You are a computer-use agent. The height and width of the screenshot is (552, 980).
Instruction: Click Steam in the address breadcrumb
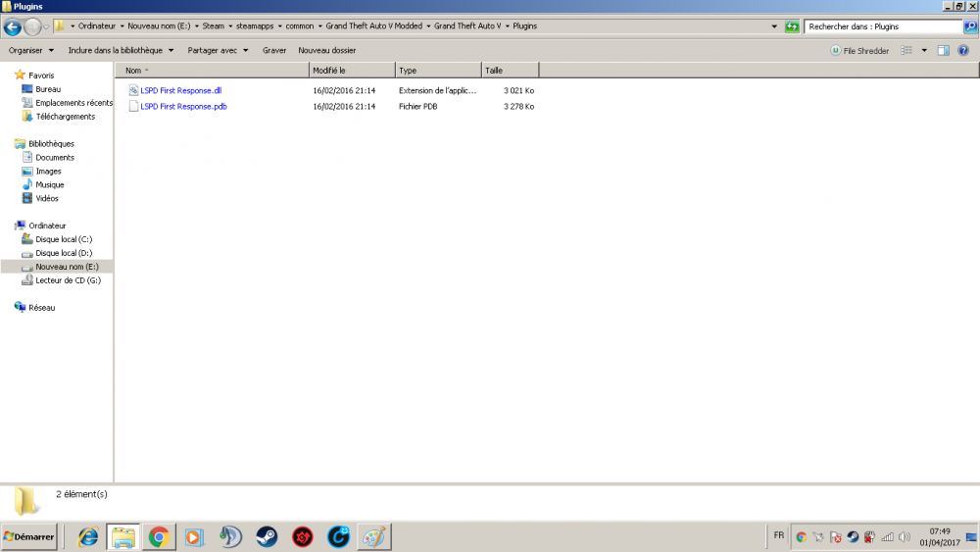(x=213, y=26)
